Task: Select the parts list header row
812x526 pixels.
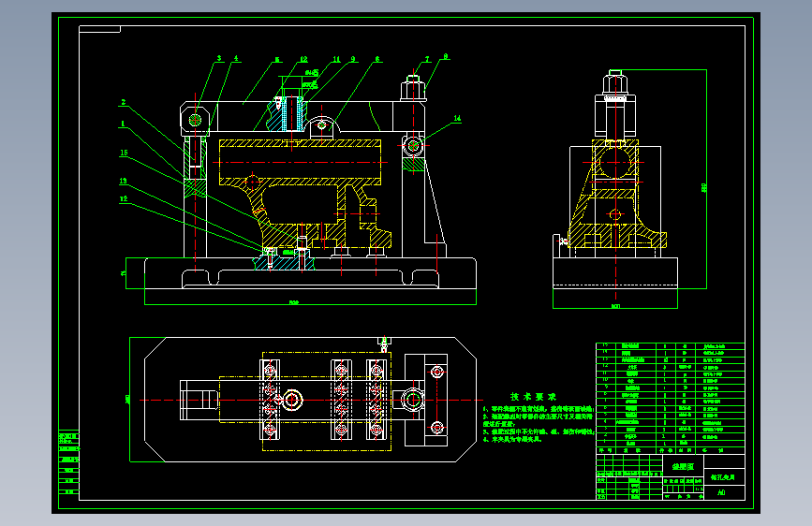Action: tap(671, 451)
